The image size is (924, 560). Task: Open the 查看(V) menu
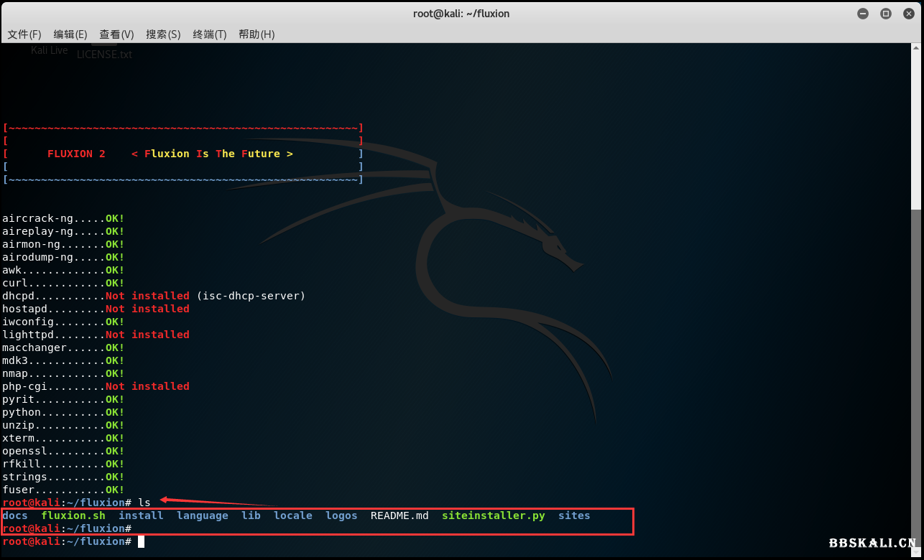pyautogui.click(x=116, y=34)
